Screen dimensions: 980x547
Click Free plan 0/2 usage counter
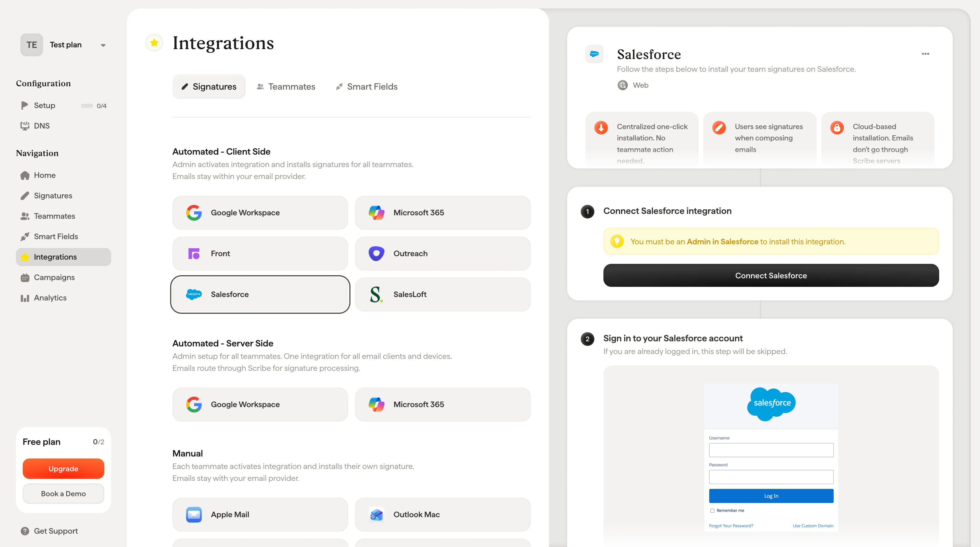coord(98,442)
